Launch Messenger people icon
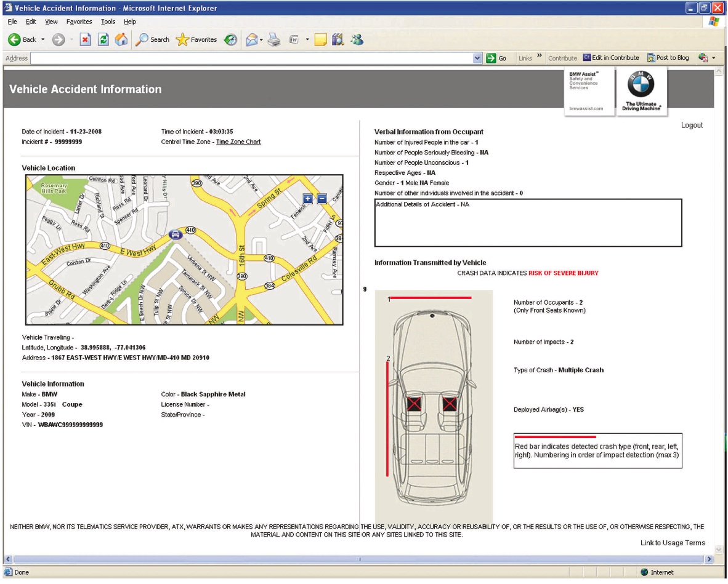Screen dimensions: 728x584 point(357,40)
